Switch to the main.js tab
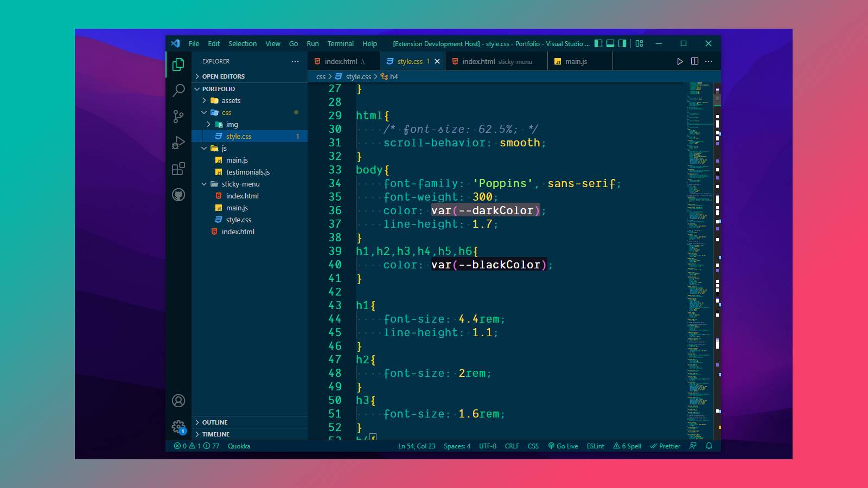The image size is (868, 488). (x=580, y=61)
